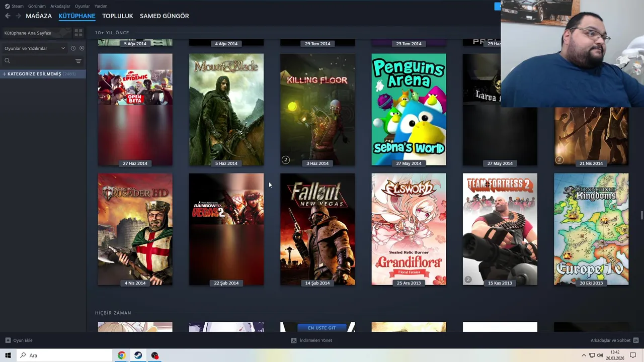The width and height of the screenshot is (644, 362).
Task: Click the Arkadaşlar ve Sohbet label
Action: (x=610, y=340)
